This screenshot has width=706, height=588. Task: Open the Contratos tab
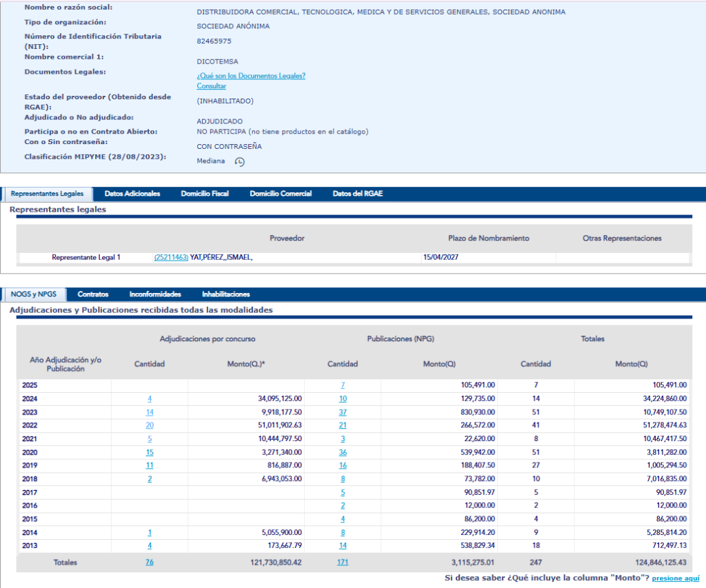[x=93, y=294]
